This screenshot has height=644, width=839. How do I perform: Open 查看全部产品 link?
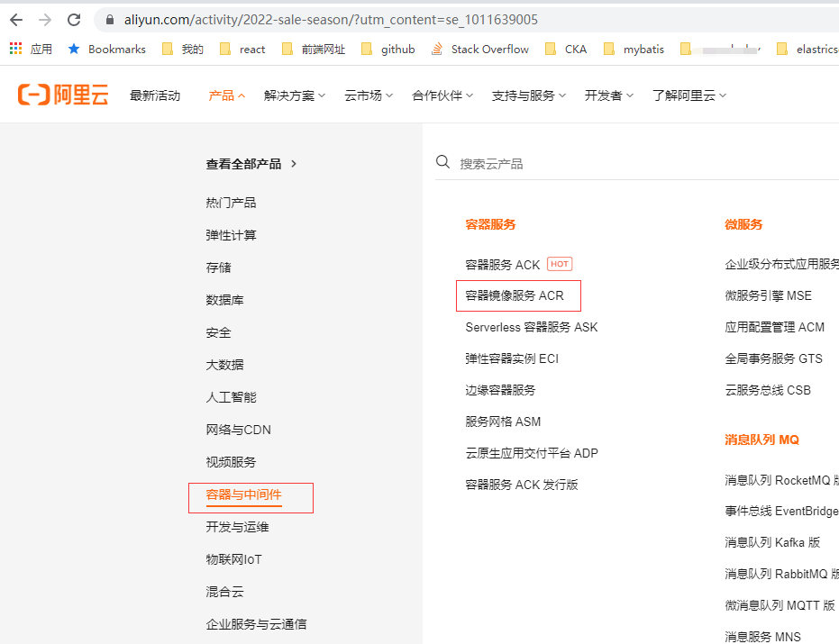point(251,164)
